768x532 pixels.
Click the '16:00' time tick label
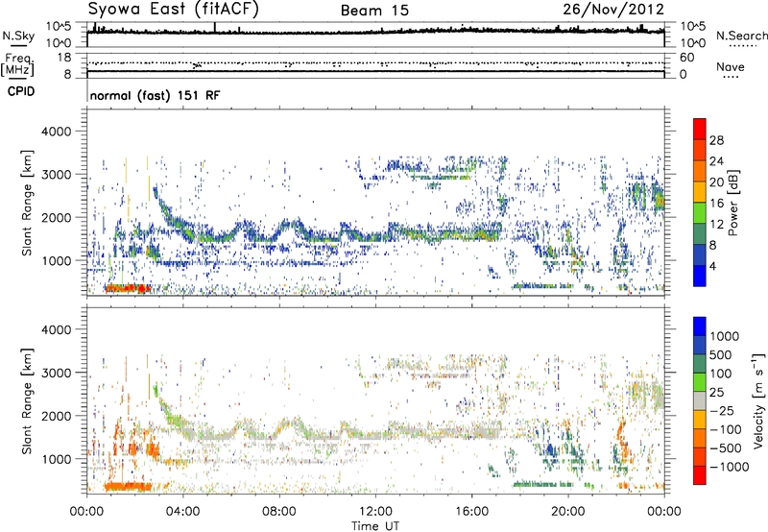[471, 512]
